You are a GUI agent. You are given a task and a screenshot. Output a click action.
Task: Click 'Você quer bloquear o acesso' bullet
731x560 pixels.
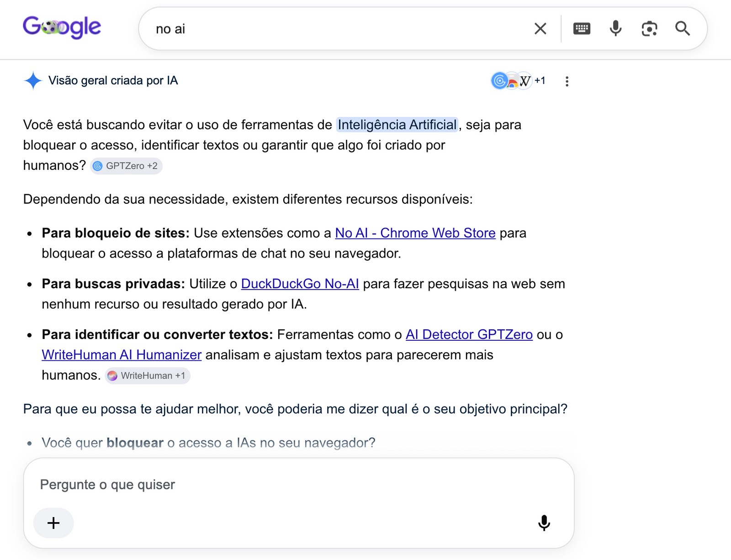(x=208, y=443)
